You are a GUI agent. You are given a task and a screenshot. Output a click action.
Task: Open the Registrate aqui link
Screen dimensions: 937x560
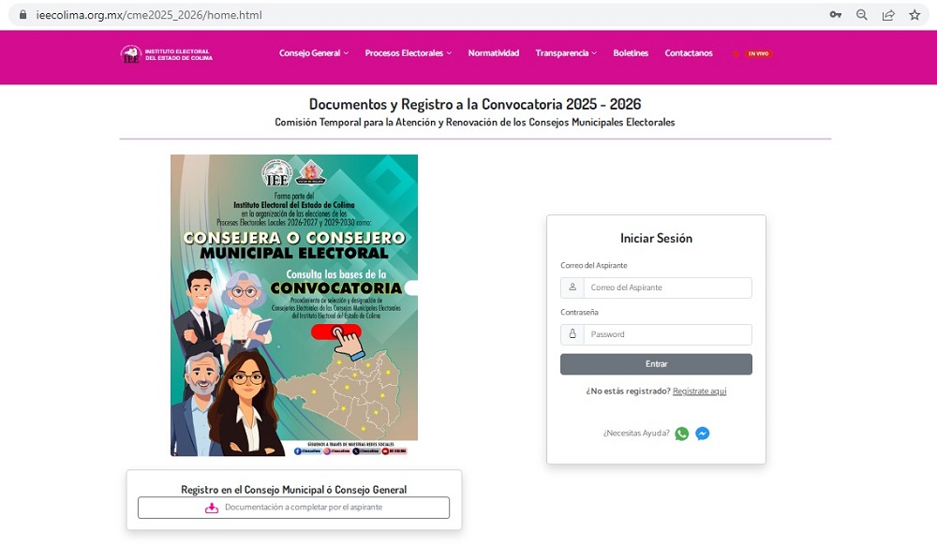699,391
